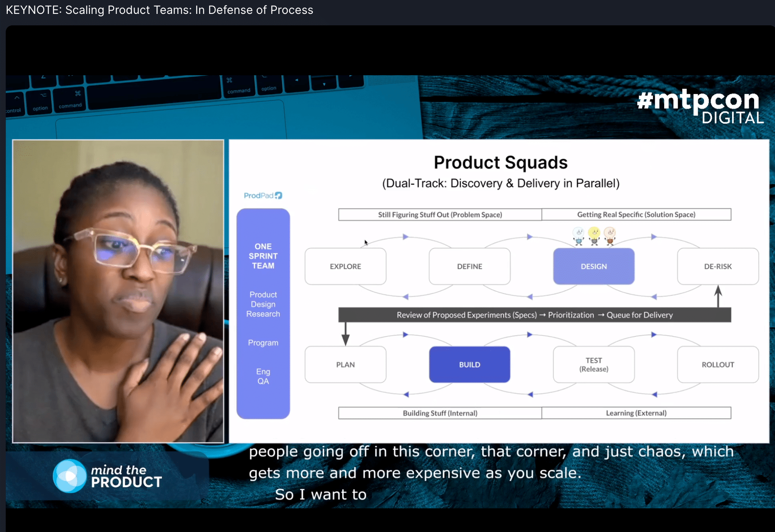Click "ONE SPRINT TEAM" text in sidebar
The height and width of the screenshot is (532, 775).
pos(263,256)
